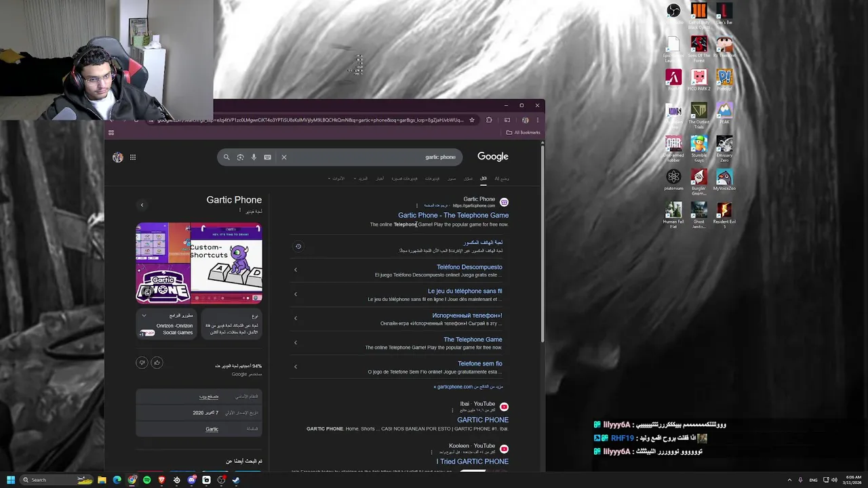Open the on-screen keyboard icon

[267, 157]
